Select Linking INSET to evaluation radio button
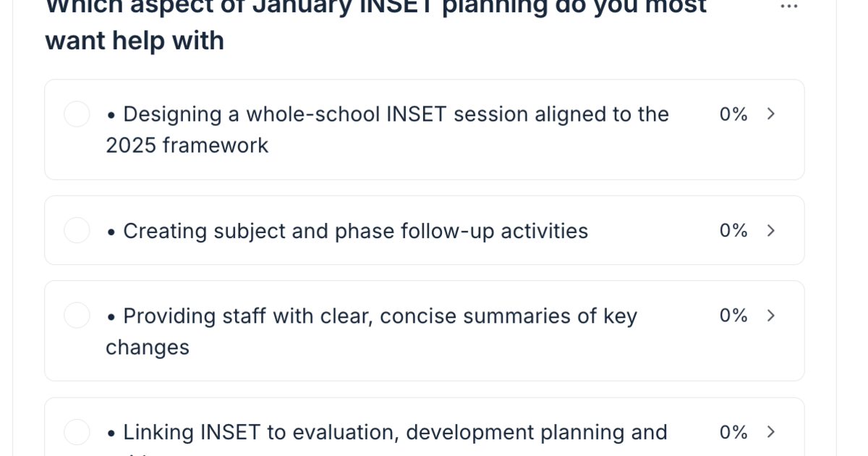 tap(77, 432)
